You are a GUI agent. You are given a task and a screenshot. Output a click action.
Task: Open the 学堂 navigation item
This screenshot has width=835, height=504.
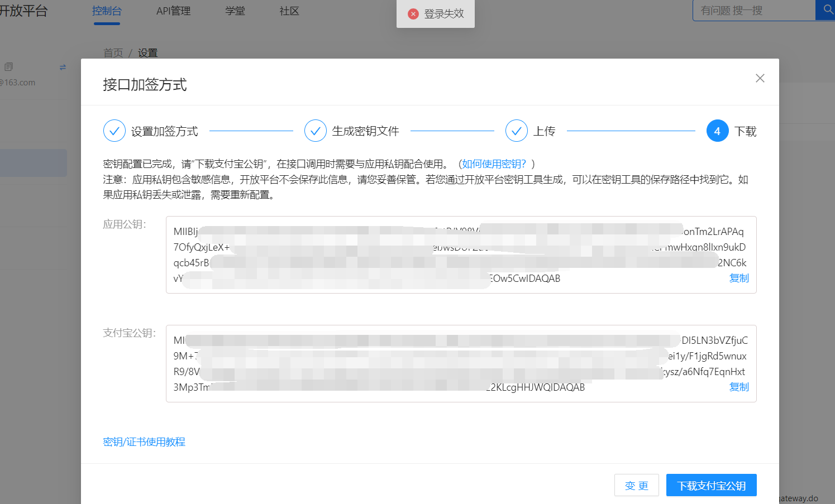tap(235, 11)
